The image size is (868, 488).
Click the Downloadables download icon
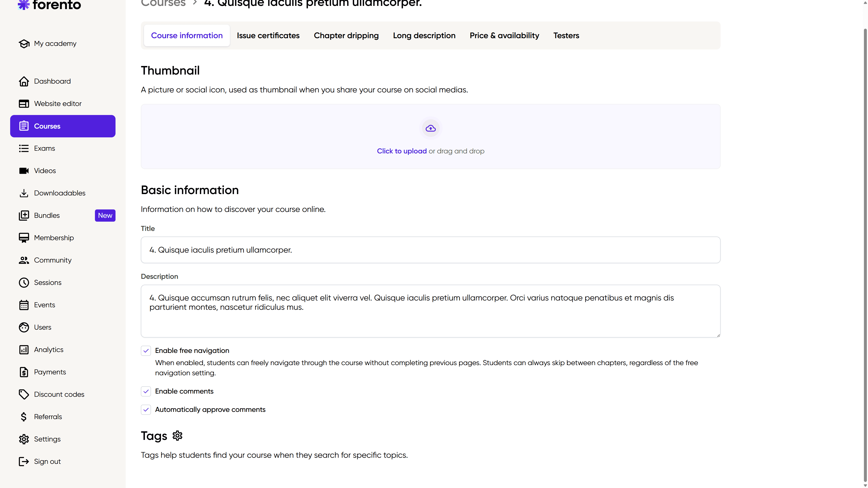[24, 193]
